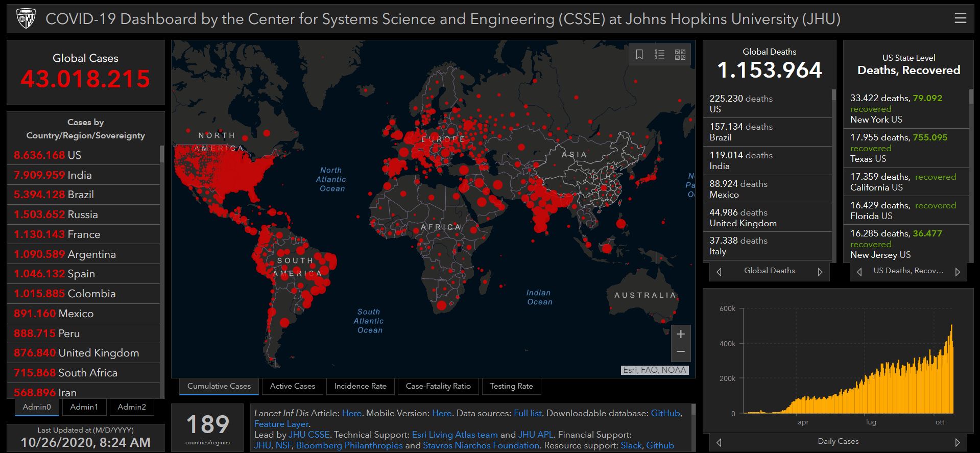Open the basemap gallery grid icon
This screenshot has width=980, height=453.
(680, 55)
